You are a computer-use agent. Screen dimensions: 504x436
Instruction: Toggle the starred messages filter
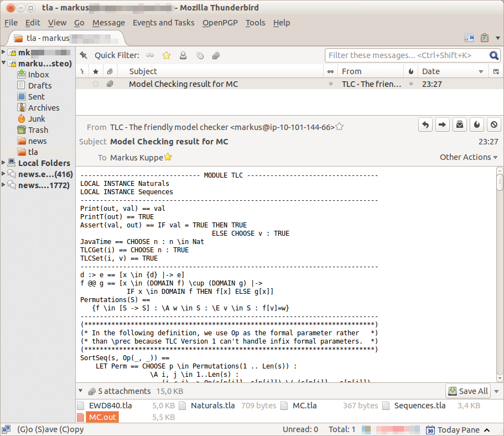click(166, 55)
